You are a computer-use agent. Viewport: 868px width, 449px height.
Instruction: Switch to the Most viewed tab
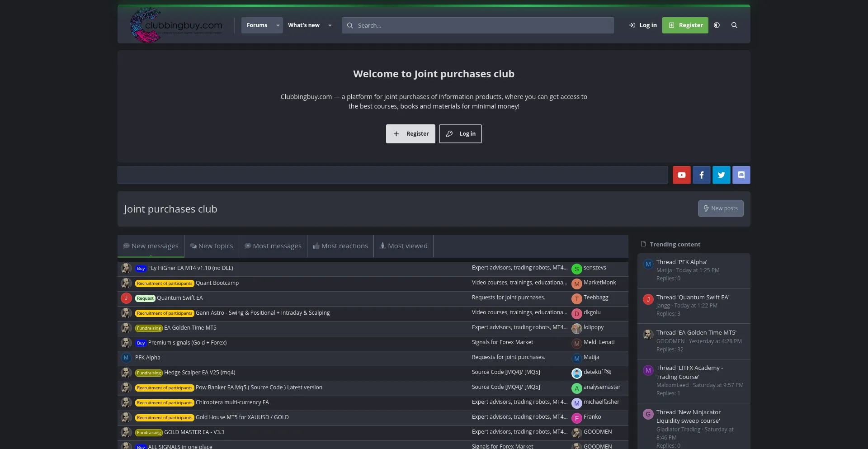click(x=403, y=246)
